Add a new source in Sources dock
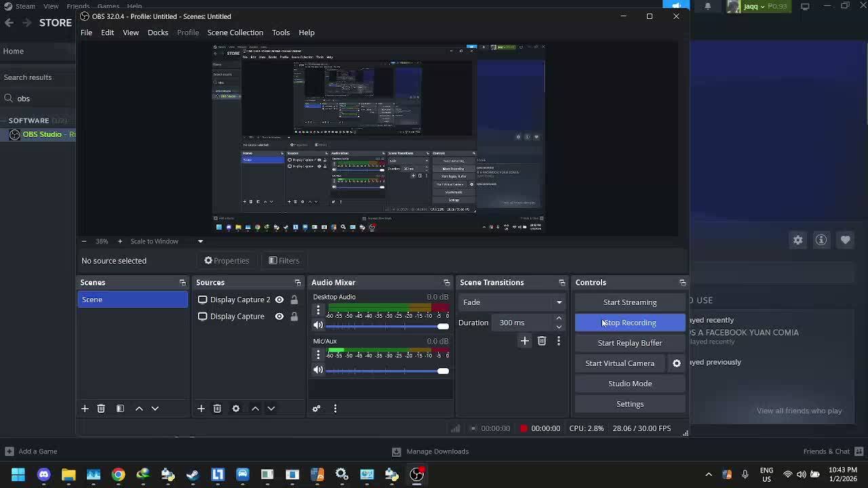The width and height of the screenshot is (868, 488). click(x=201, y=408)
